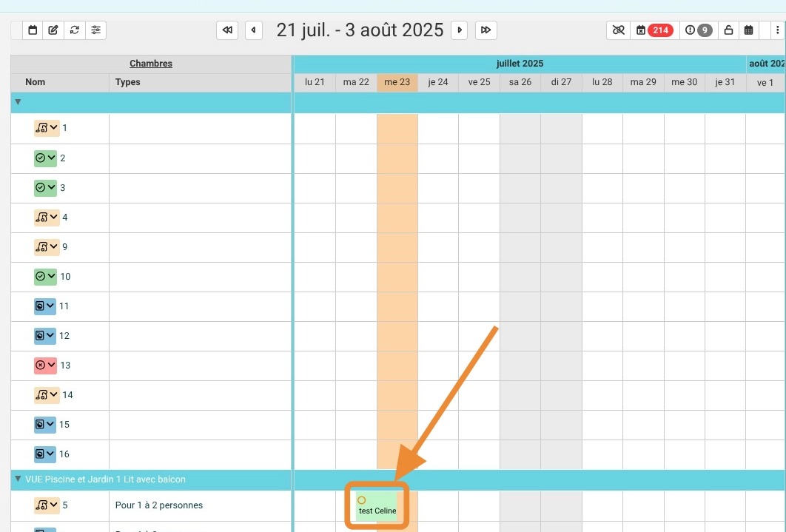This screenshot has height=532, width=786.
Task: Go to previous day with left arrow
Action: click(254, 30)
